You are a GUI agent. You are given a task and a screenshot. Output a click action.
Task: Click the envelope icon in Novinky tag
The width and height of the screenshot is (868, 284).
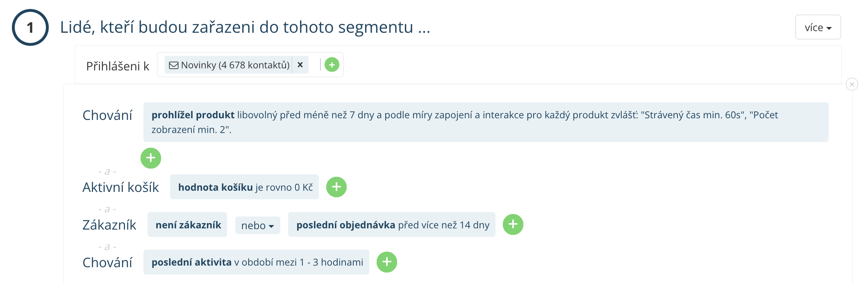[174, 65]
